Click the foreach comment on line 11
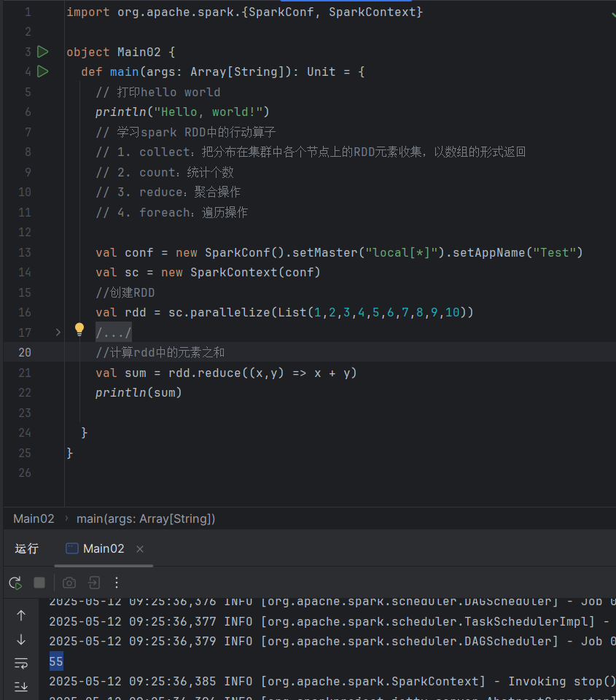 point(172,212)
